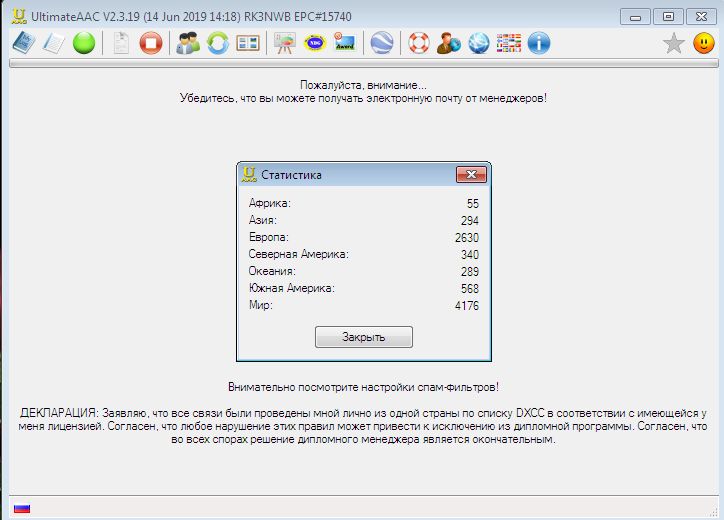This screenshot has width=724, height=520.
Task: Click the red stop button icon
Action: (151, 43)
